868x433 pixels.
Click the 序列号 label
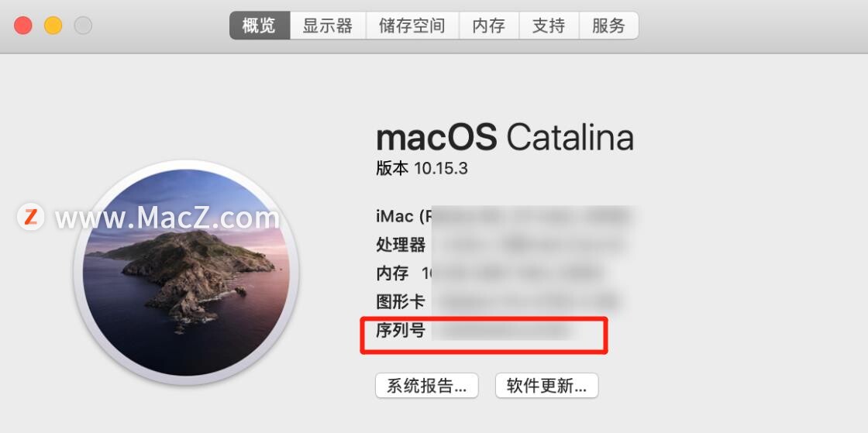pos(401,331)
